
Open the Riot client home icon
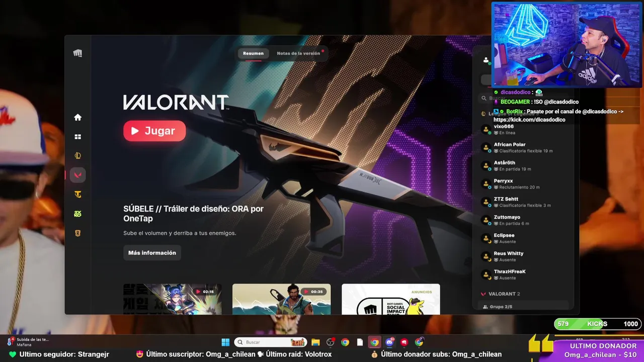click(77, 117)
